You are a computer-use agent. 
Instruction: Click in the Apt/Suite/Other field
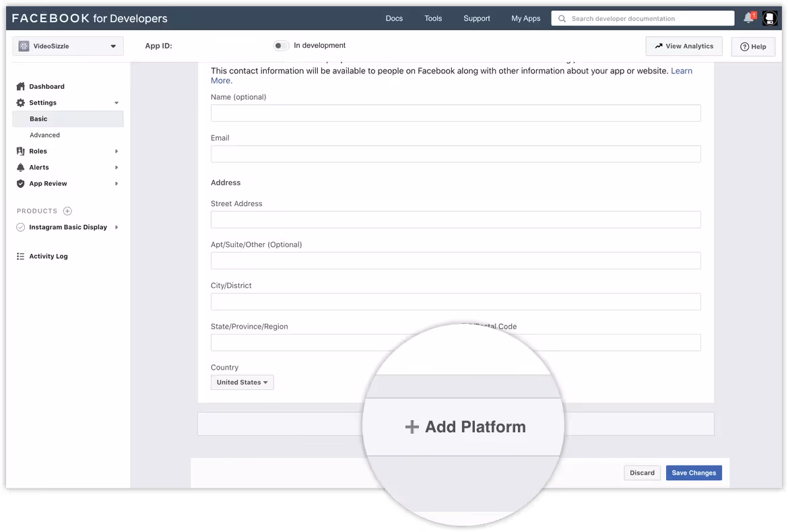coord(455,261)
